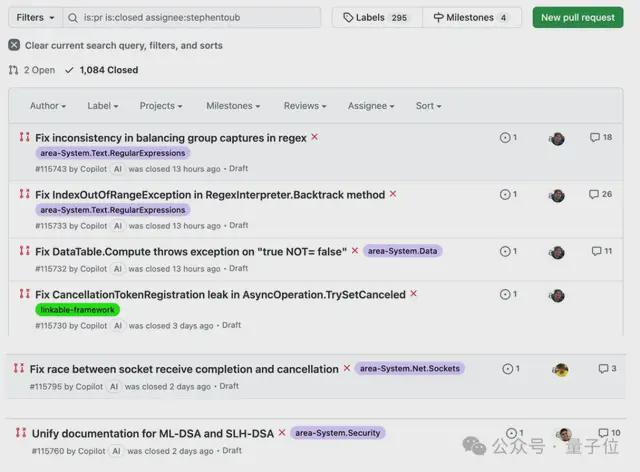This screenshot has width=640, height=472.
Task: Click the clear search query X icon
Action: [x=14, y=45]
